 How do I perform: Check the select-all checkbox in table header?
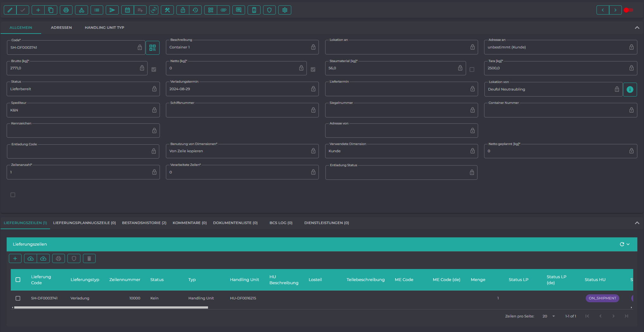click(18, 280)
